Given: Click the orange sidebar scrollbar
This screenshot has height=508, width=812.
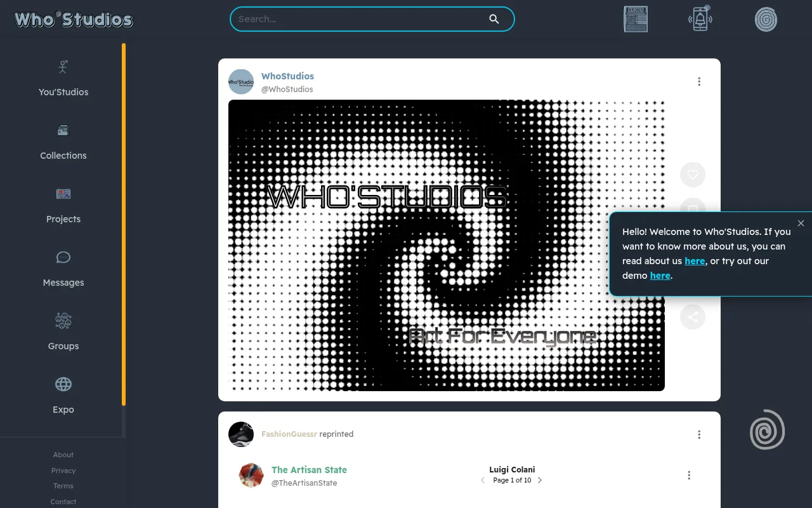Looking at the screenshot, I should tap(124, 224).
